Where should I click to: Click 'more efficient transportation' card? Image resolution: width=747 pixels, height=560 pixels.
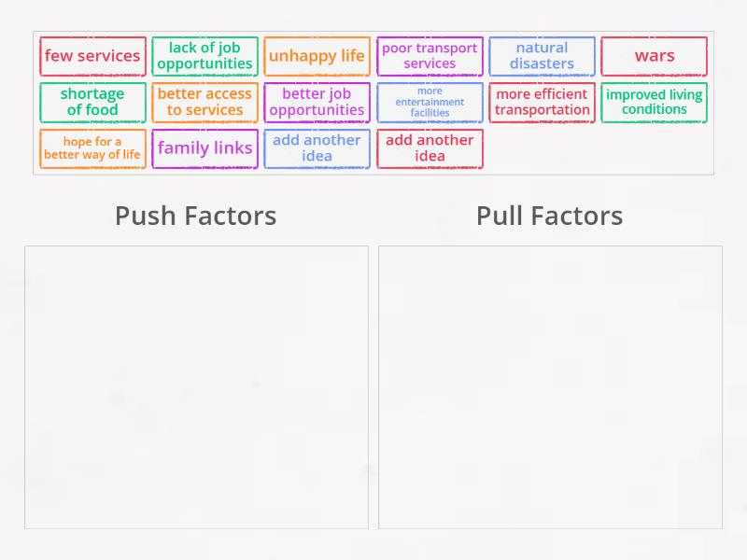pos(542,102)
